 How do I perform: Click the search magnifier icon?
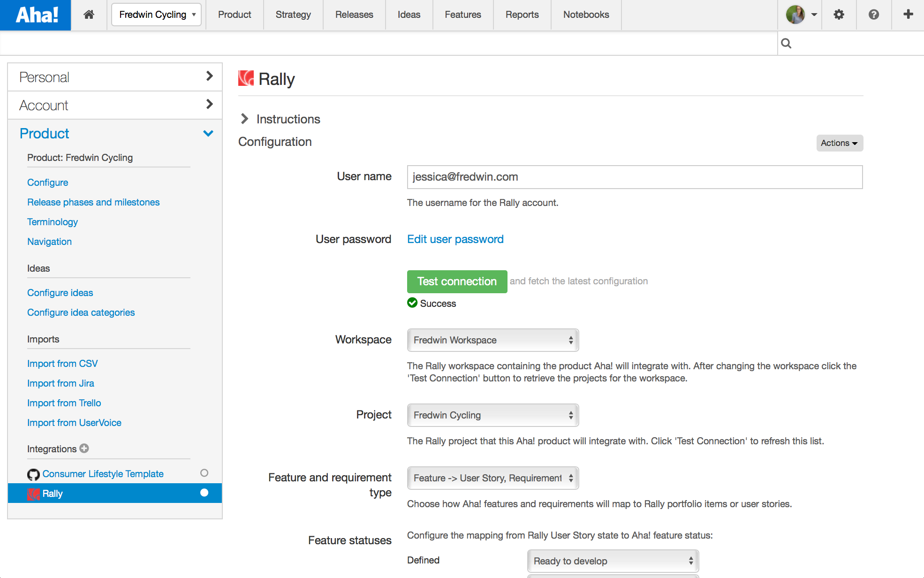point(787,44)
